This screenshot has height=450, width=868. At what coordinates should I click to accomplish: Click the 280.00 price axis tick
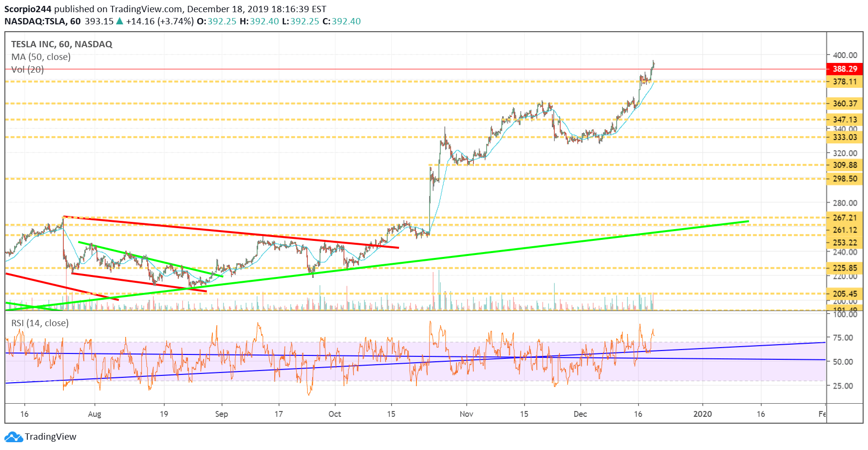845,203
